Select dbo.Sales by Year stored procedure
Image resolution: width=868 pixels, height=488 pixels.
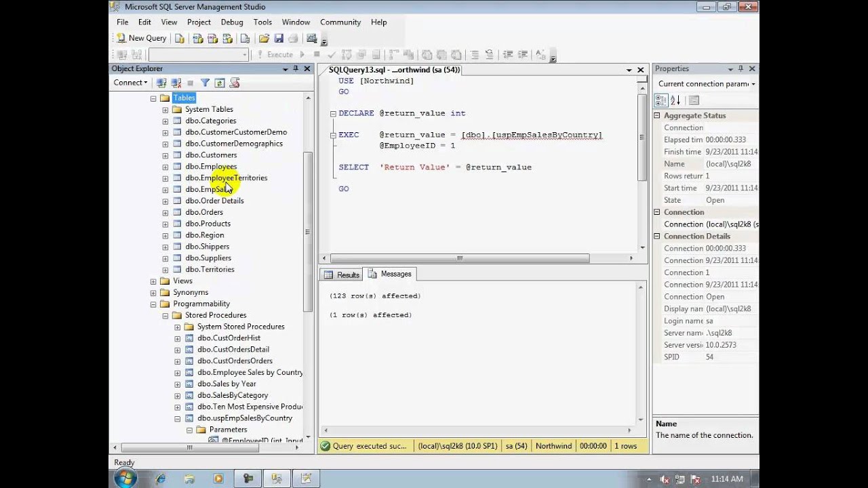tap(226, 384)
